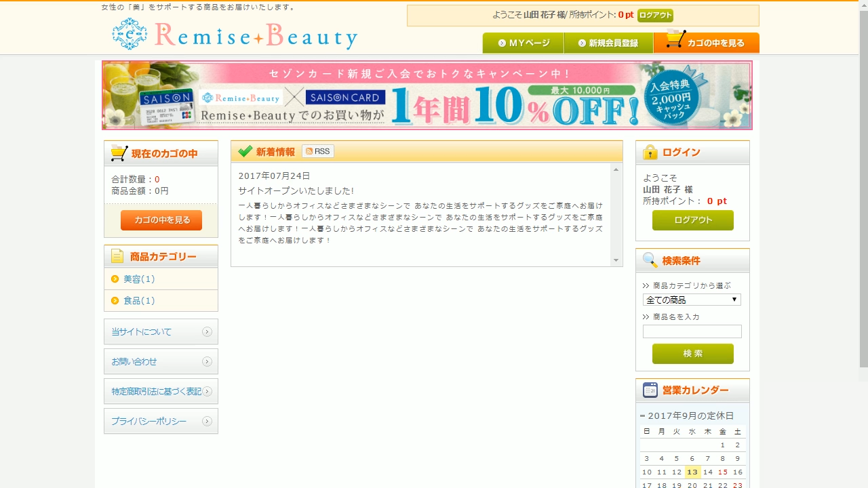Image resolution: width=868 pixels, height=488 pixels.
Task: Click news date 2017年07月24日
Action: [x=274, y=176]
